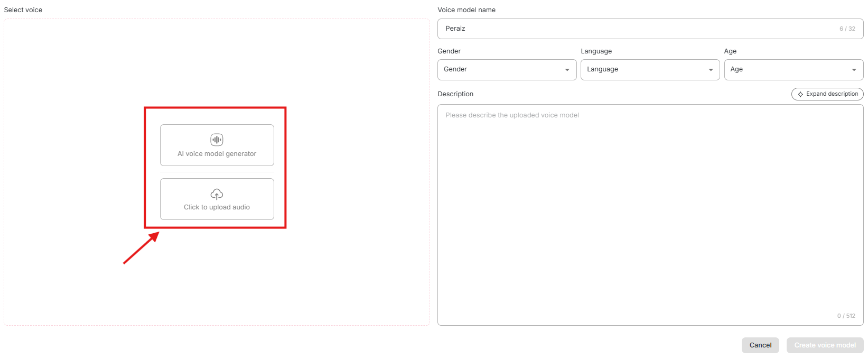Click the cloud upload icon
This screenshot has width=868, height=358.
pyautogui.click(x=217, y=194)
